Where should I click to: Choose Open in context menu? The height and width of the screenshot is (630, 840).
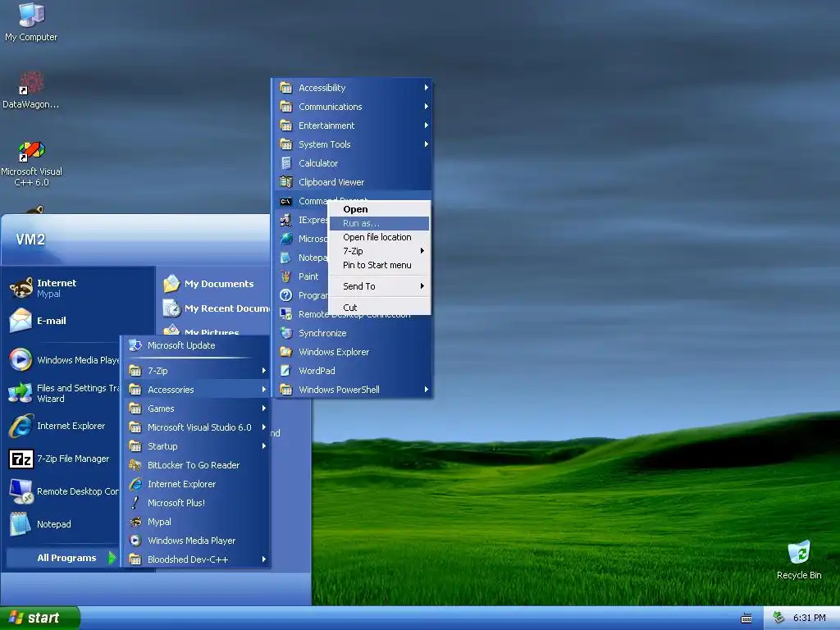click(379, 209)
